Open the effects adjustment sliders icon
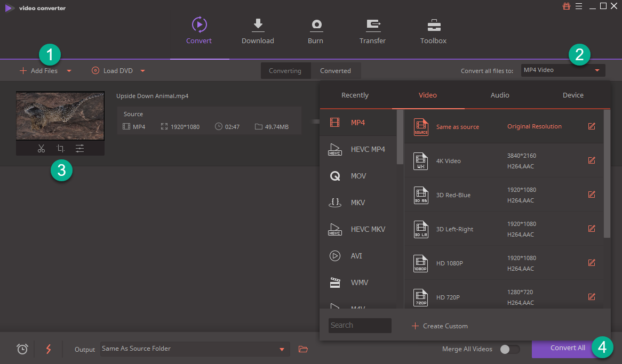Screen dimensions: 622x364 [x=79, y=148]
